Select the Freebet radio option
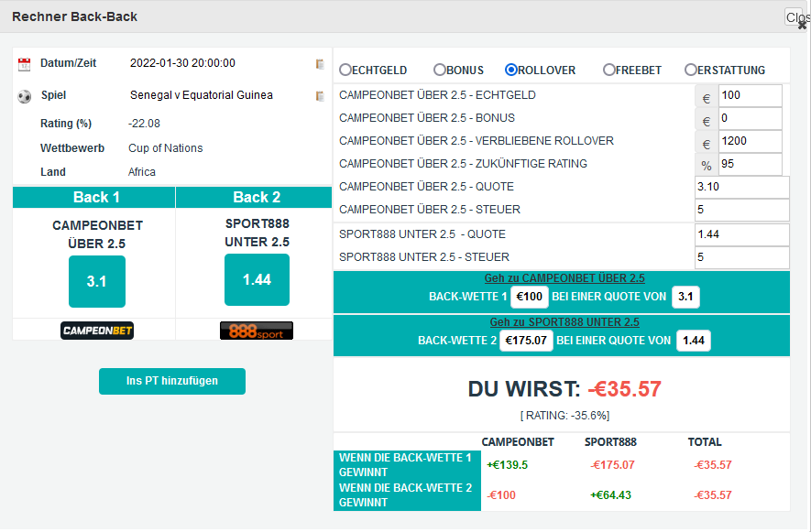Image resolution: width=811 pixels, height=532 pixels. [x=609, y=70]
